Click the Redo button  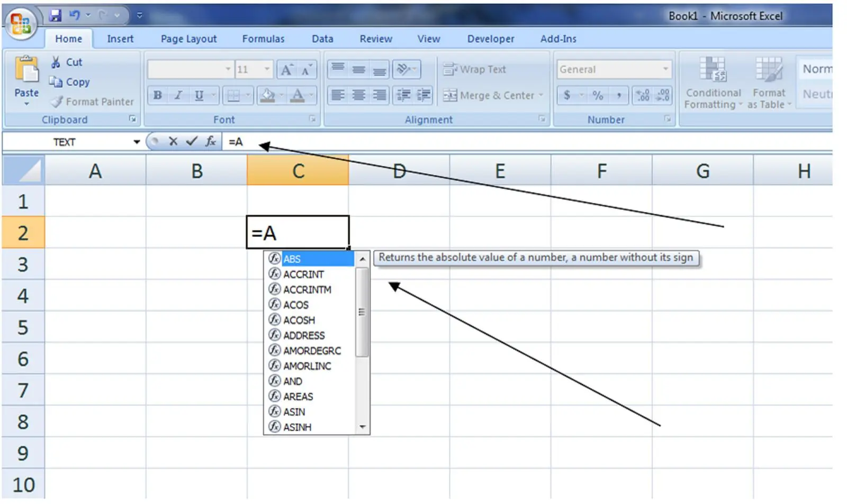click(x=103, y=16)
